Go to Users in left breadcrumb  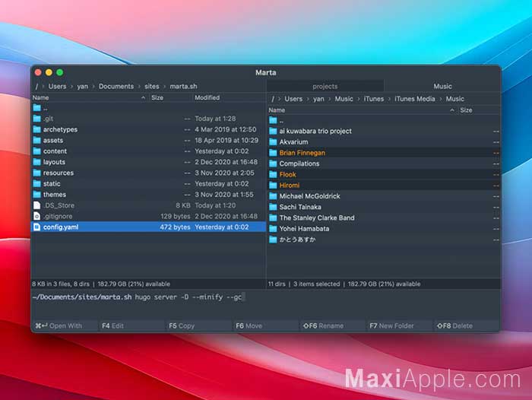[x=57, y=86]
